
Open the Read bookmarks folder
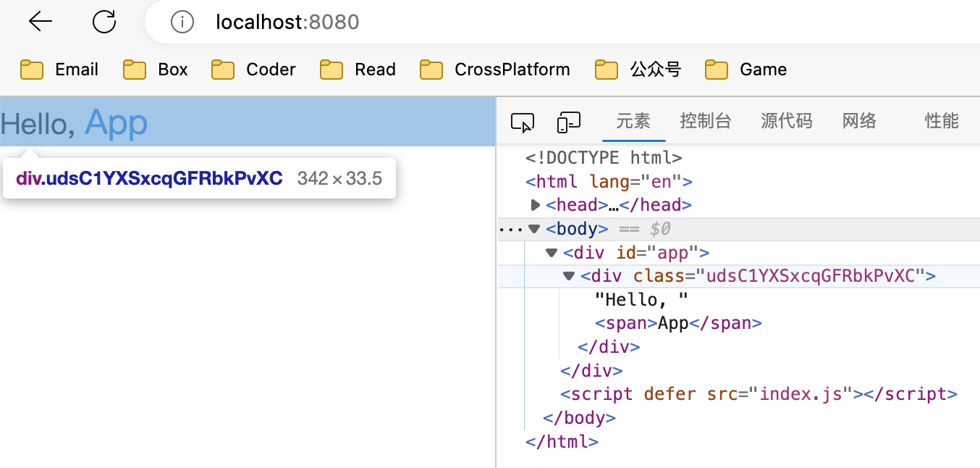tap(358, 70)
